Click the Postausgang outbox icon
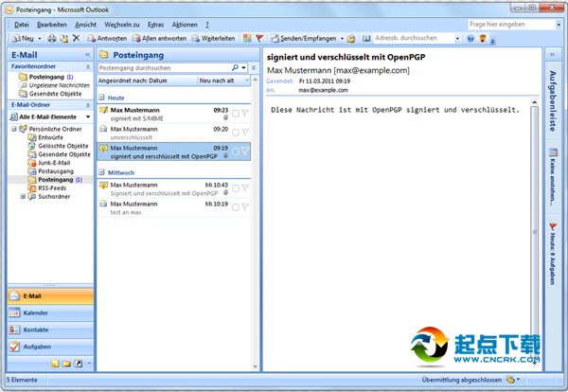Image resolution: width=568 pixels, height=392 pixels. click(32, 171)
